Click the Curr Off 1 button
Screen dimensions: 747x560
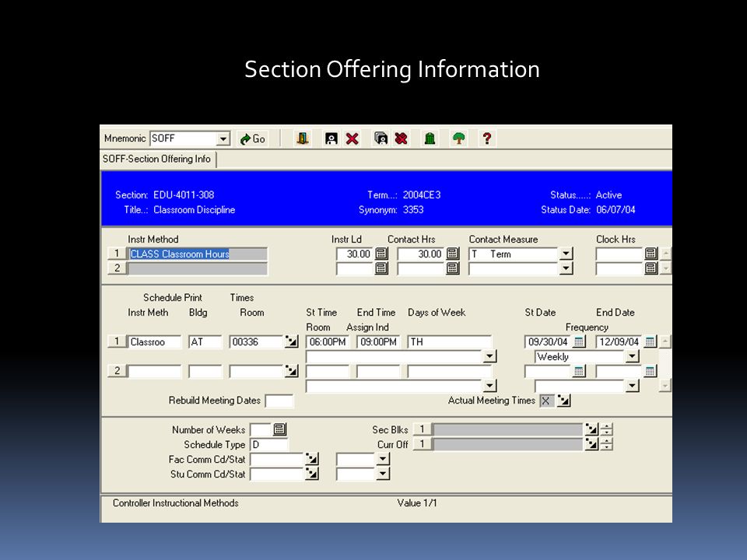[x=422, y=444]
